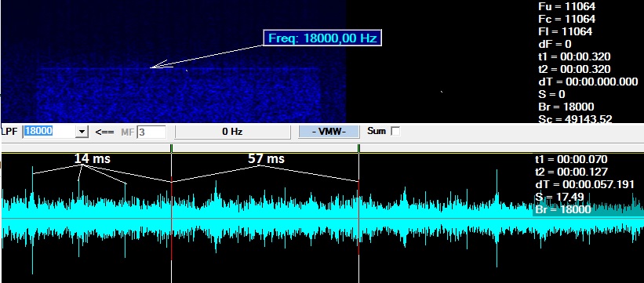644x283 pixels.
Task: Click the "Freq: 18000,00 Hz" label box
Action: point(322,38)
